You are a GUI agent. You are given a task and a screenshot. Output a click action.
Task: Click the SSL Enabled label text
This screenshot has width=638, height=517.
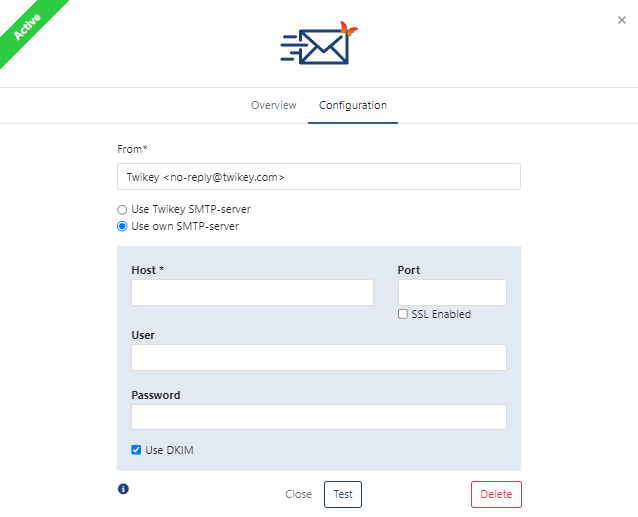click(x=441, y=314)
